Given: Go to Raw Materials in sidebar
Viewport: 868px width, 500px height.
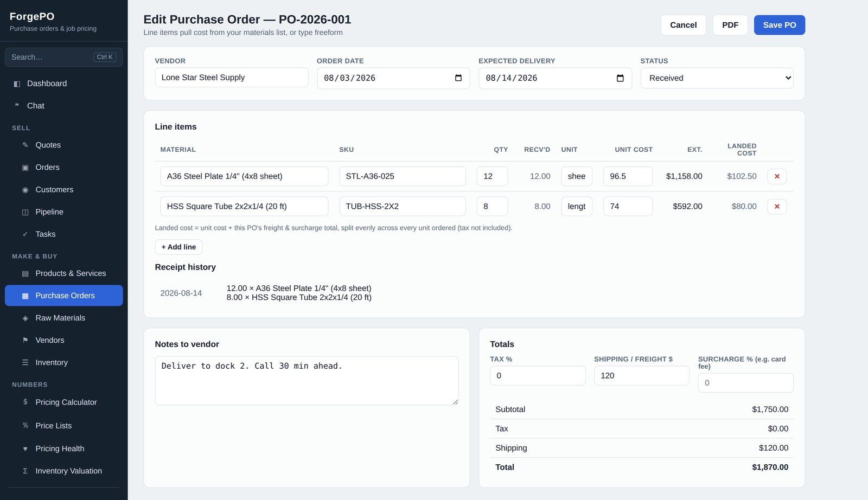Looking at the screenshot, I should pos(64,318).
